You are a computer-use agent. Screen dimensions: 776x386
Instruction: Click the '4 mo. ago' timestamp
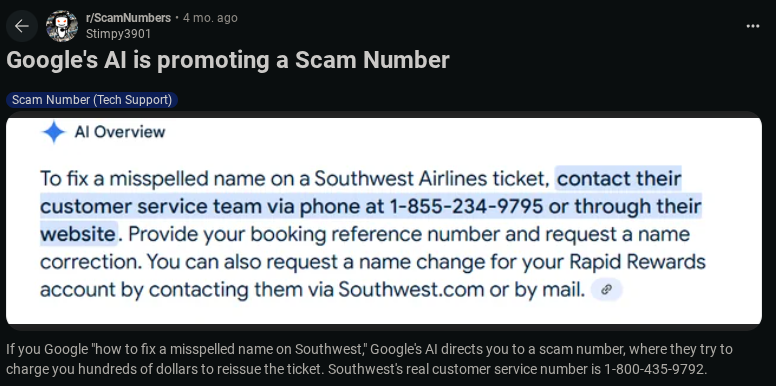[x=210, y=18]
